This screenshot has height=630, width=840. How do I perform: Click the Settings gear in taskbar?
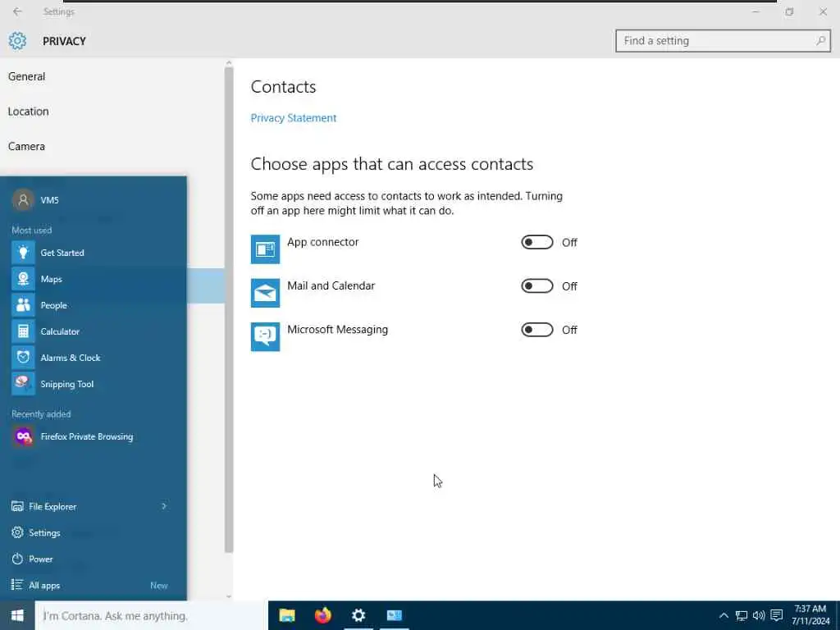(358, 615)
